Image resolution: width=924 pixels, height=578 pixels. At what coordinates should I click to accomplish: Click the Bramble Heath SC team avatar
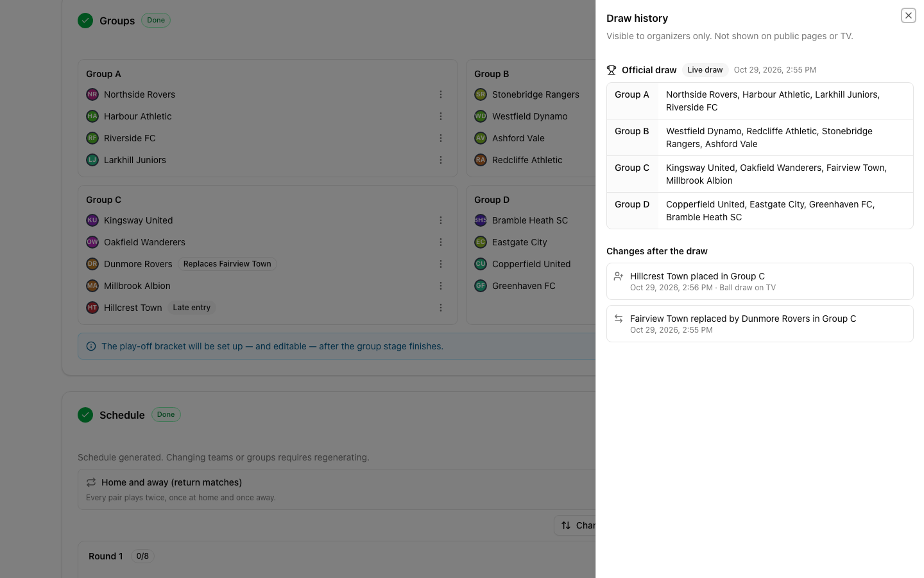[x=481, y=220]
